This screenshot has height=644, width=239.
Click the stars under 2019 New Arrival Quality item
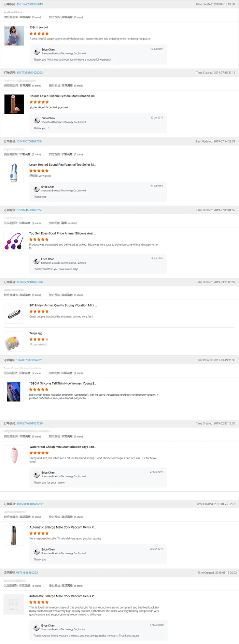pyautogui.click(x=39, y=311)
